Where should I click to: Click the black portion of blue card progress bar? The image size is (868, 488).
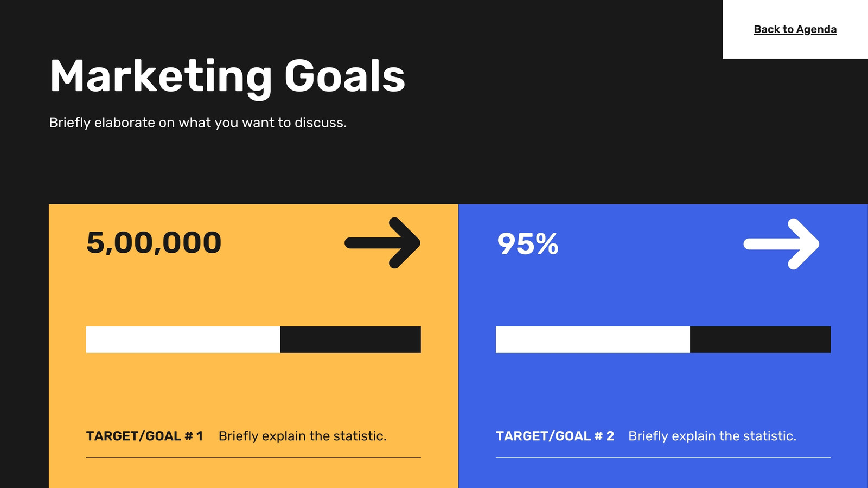(760, 339)
